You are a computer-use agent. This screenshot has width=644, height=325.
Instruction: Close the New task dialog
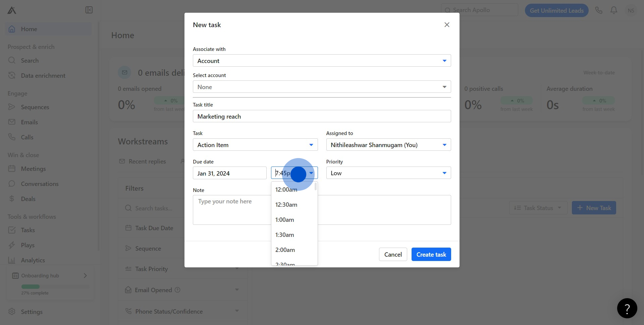(447, 25)
